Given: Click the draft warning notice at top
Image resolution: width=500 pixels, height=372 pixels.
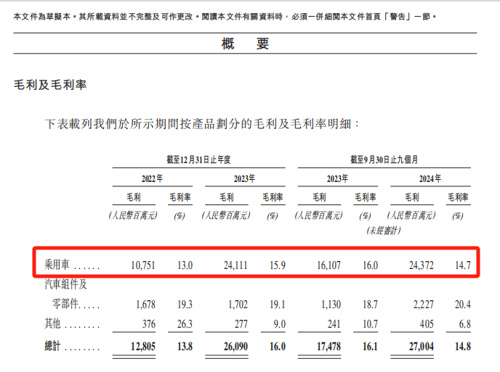Looking at the screenshot, I should pos(225,16).
